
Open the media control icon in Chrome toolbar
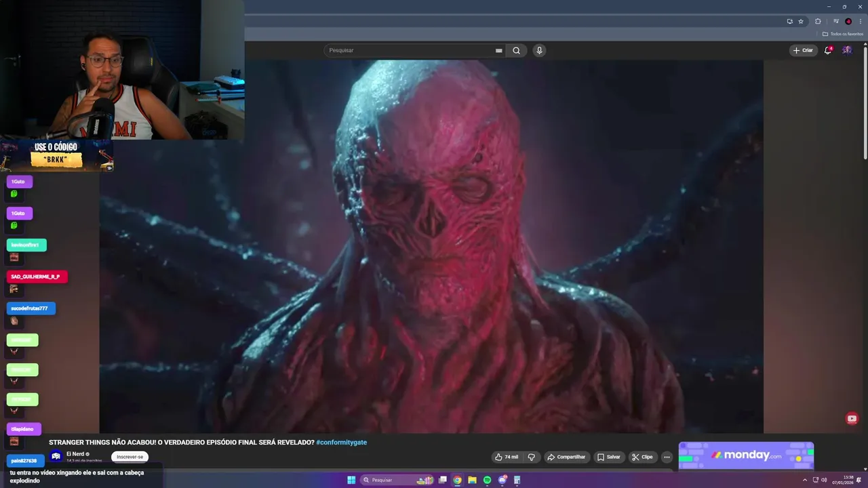836,21
